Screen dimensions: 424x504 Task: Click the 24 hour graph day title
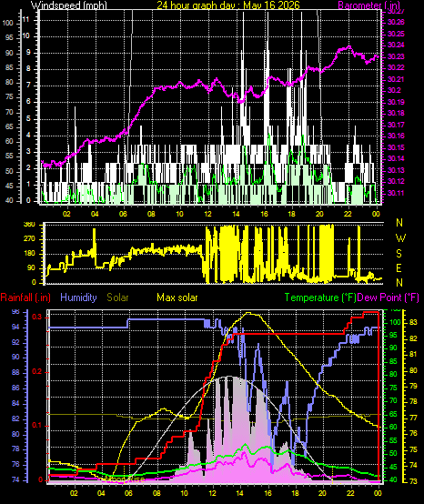point(228,5)
